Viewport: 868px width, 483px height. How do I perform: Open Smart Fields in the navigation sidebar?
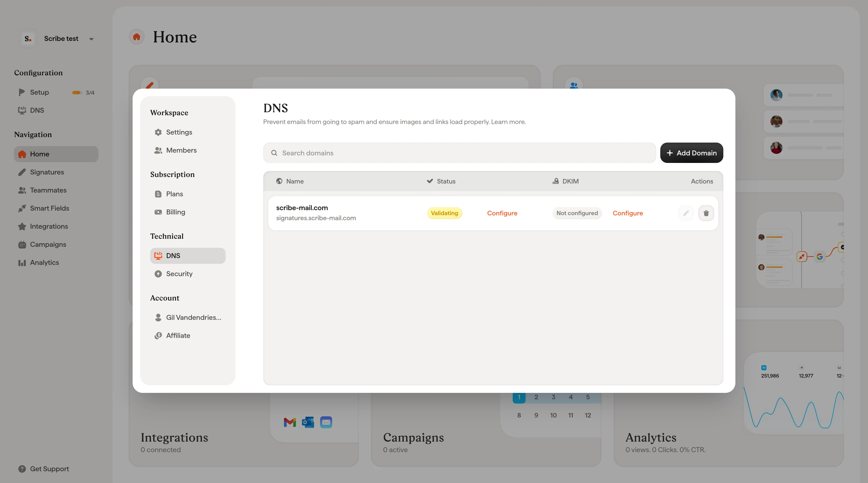pyautogui.click(x=56, y=209)
